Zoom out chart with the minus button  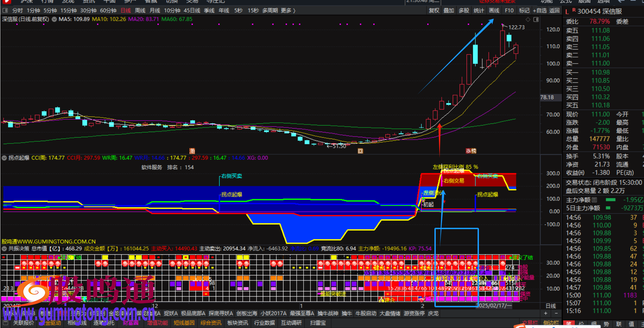click(556, 313)
